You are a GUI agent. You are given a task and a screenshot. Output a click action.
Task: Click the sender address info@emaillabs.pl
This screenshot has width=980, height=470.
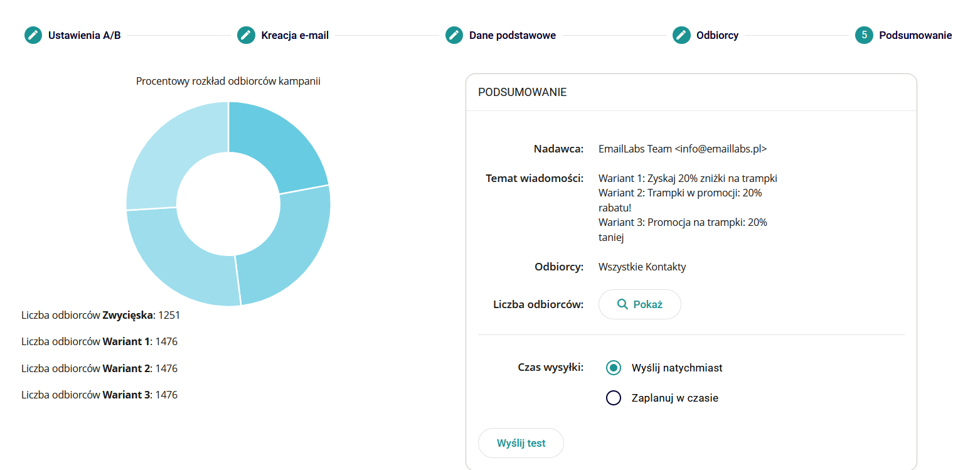pyautogui.click(x=720, y=149)
